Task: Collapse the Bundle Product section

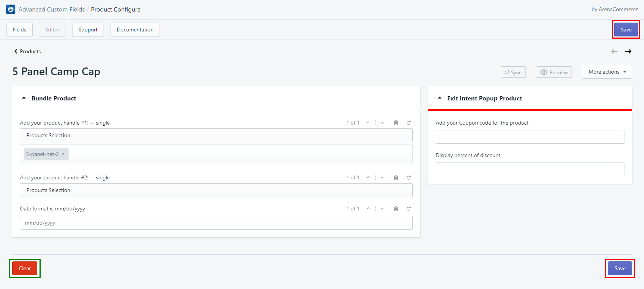Action: click(x=24, y=98)
